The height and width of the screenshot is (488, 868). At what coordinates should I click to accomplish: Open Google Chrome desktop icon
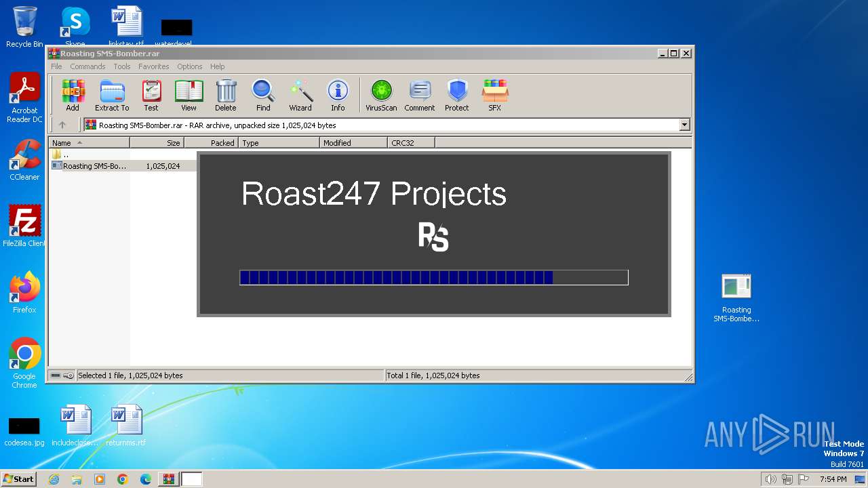pyautogui.click(x=24, y=363)
